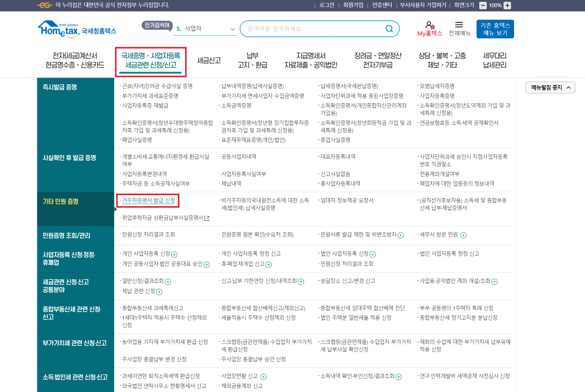Open 부가가치세 과세표준증명 link
Image resolution: width=585 pixels, height=392 pixels.
(150, 96)
